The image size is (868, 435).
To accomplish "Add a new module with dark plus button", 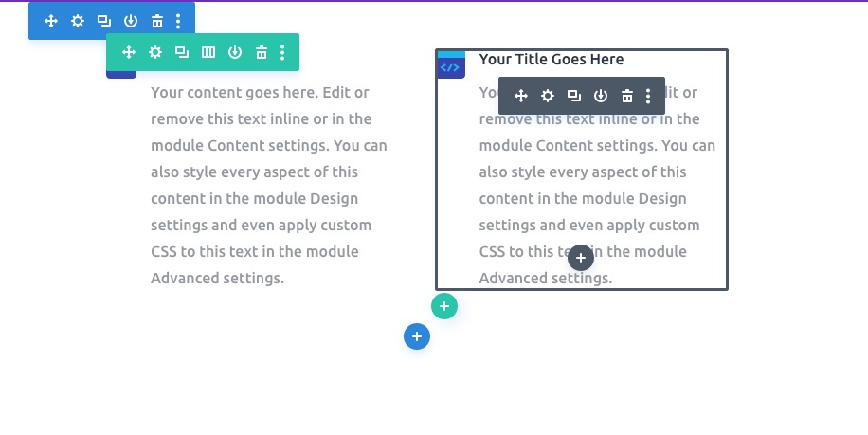I will 581,257.
